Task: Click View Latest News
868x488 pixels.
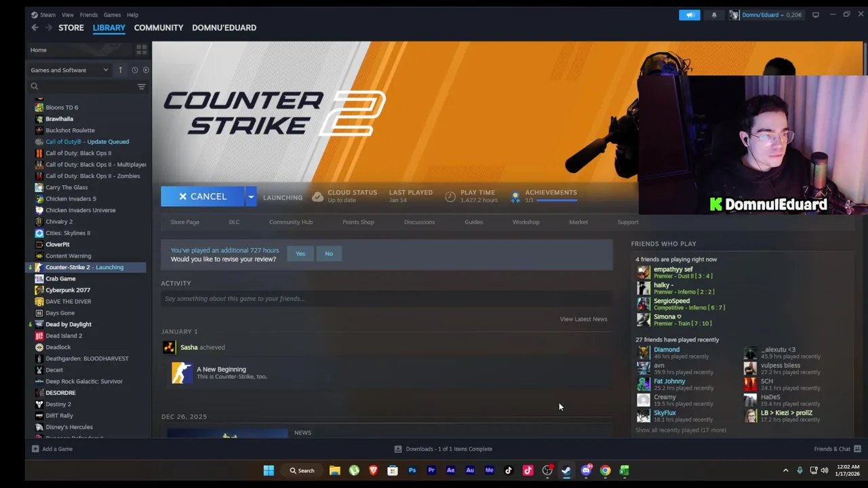Action: 583,319
